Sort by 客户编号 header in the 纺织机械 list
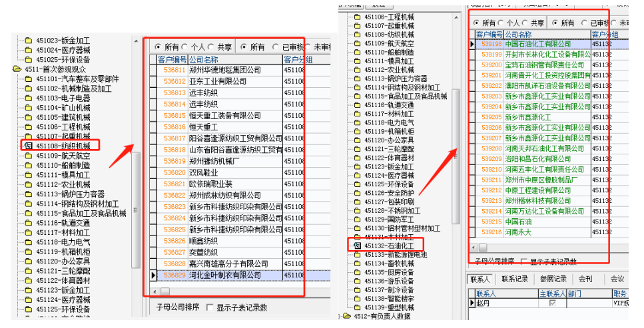Viewport: 644px width, 328px height. point(172,60)
